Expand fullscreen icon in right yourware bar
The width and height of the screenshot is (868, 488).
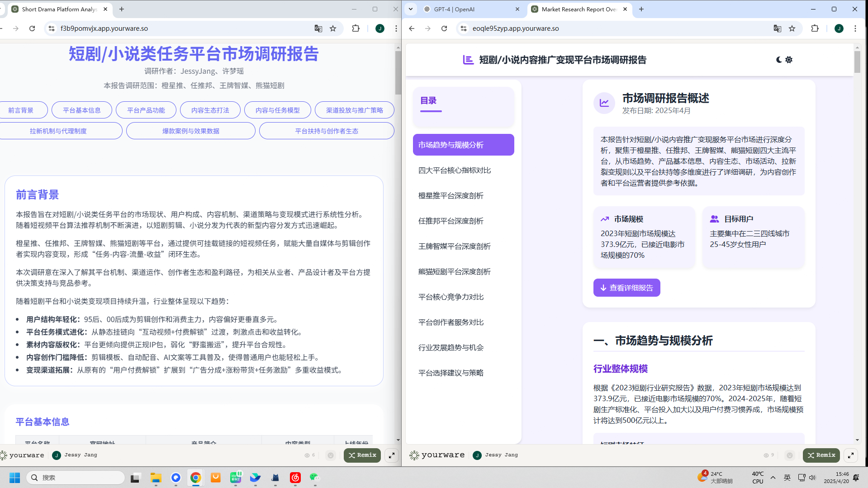851,455
